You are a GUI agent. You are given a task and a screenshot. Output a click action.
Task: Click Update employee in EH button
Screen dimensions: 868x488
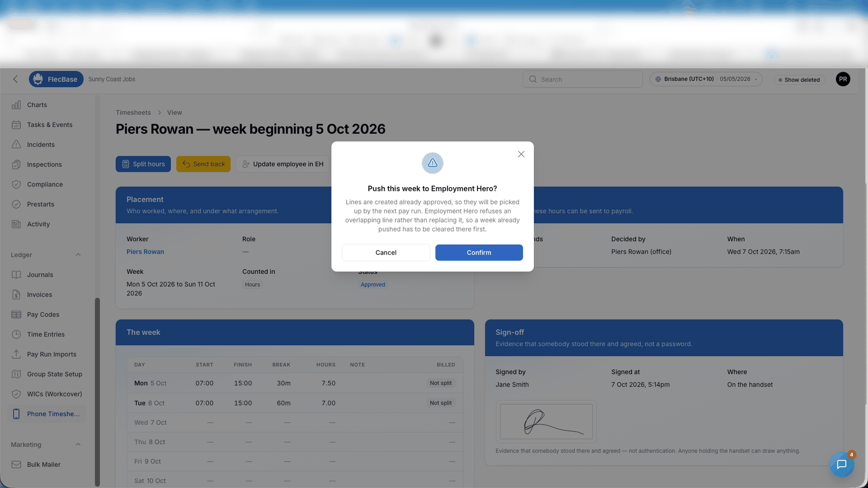point(283,164)
